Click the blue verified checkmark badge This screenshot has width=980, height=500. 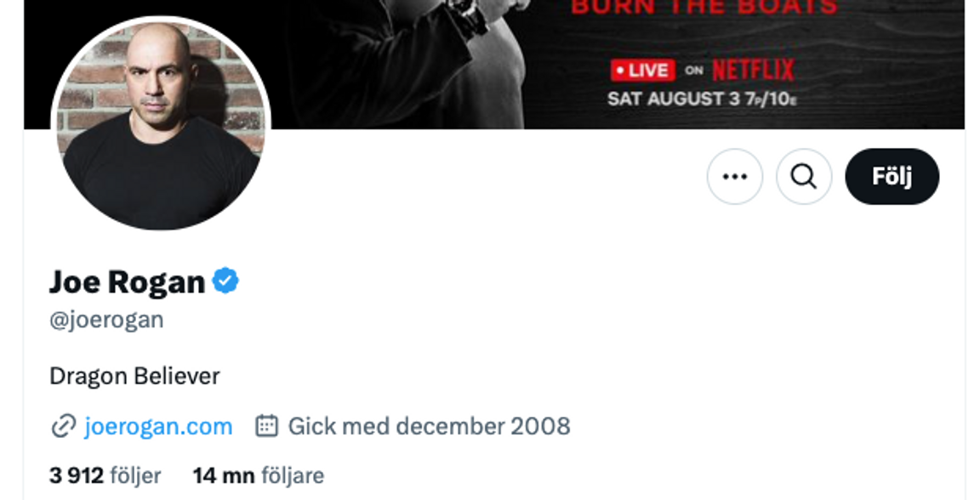225,281
